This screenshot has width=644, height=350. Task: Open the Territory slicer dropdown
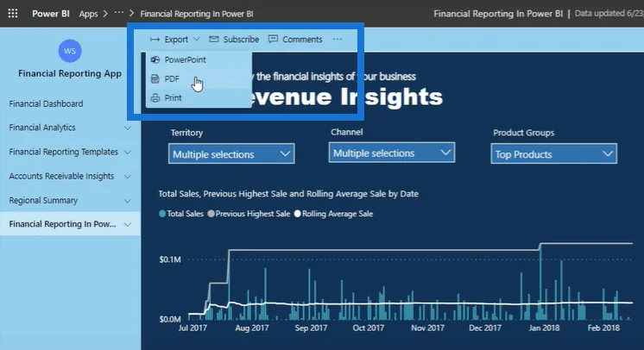tap(231, 153)
